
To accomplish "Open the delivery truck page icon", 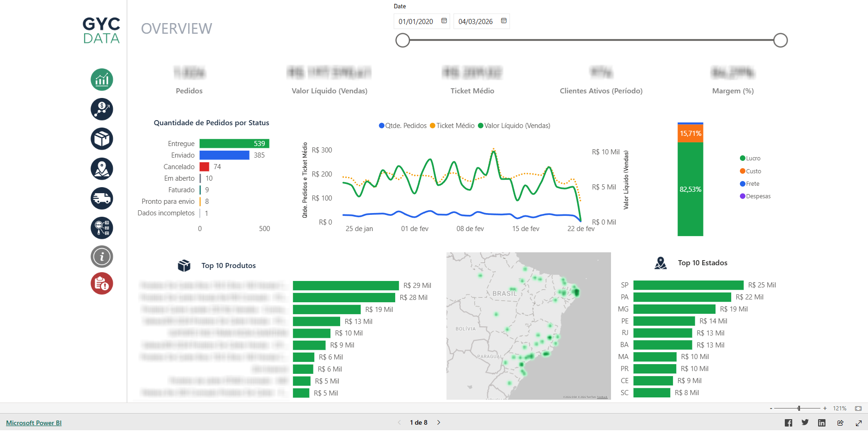I will tap(102, 198).
